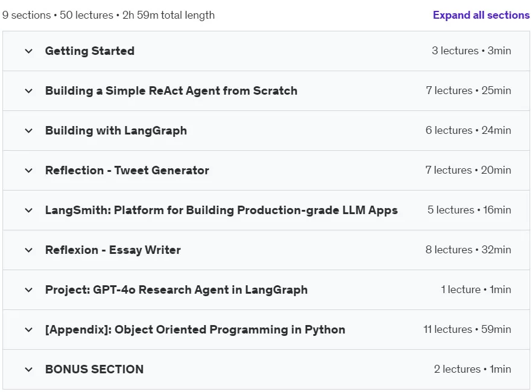Expand the BONUS SECTION chevron

(x=29, y=369)
